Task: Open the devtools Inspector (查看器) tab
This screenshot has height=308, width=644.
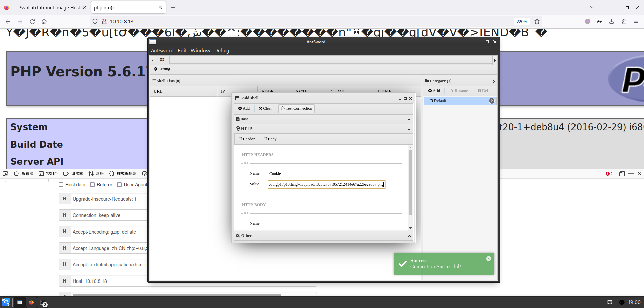Action: click(x=24, y=174)
